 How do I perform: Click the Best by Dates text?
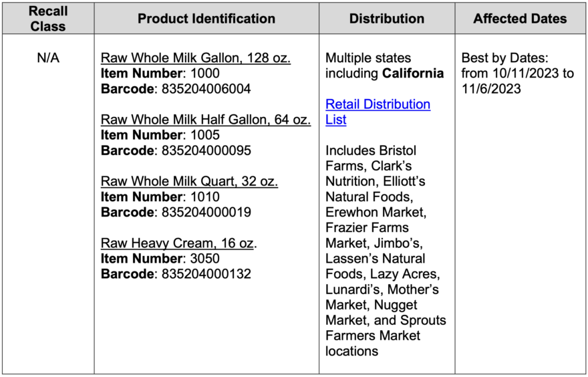coord(504,57)
